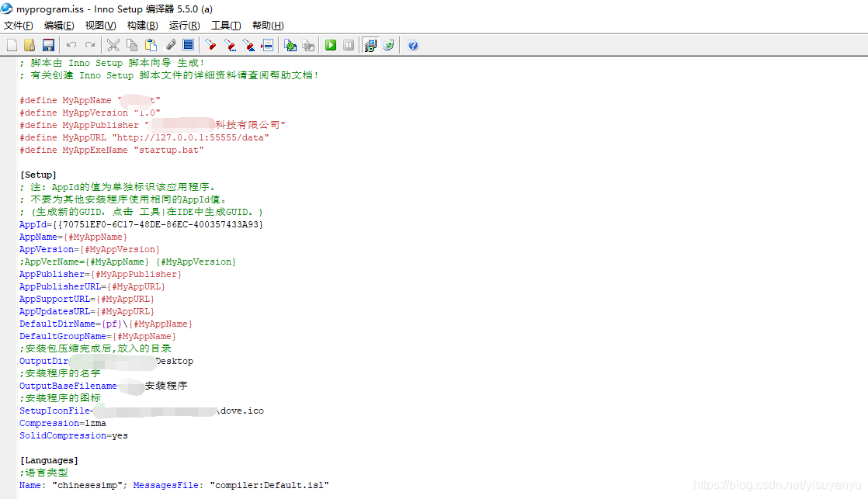Image resolution: width=868 pixels, height=499 pixels.
Task: Click the SolidCompression=yes line
Action: (74, 436)
